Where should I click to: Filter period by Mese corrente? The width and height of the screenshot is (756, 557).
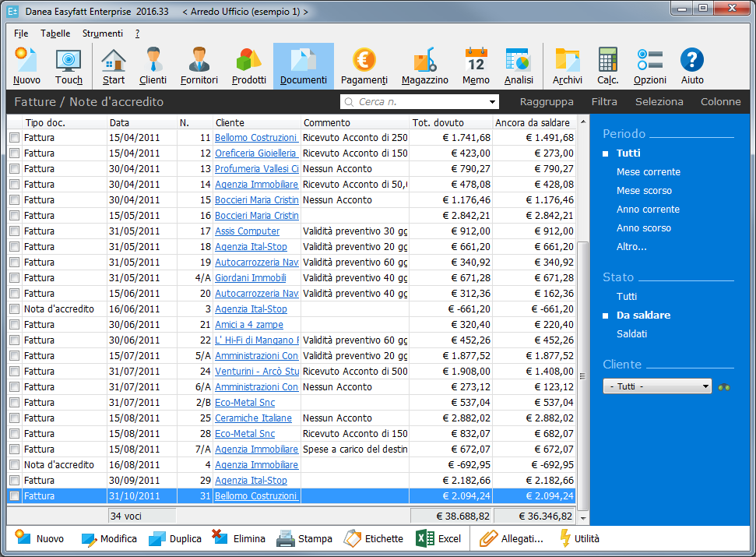click(648, 172)
